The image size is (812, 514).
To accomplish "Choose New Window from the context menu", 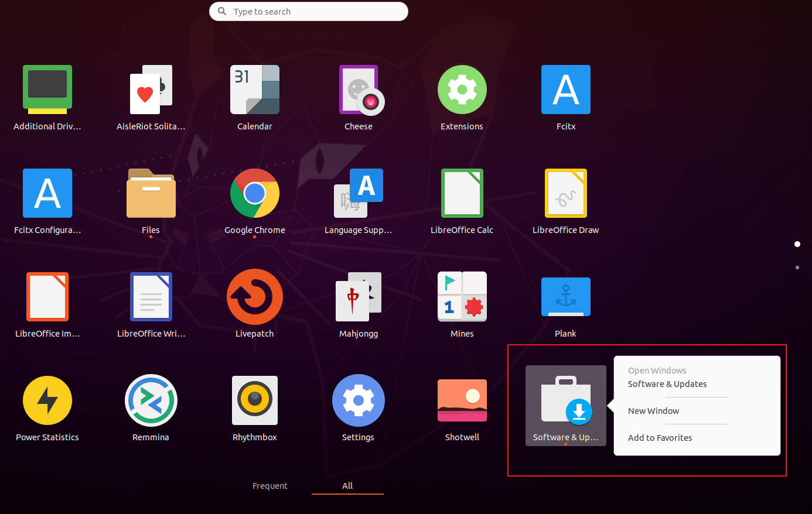I will point(653,411).
